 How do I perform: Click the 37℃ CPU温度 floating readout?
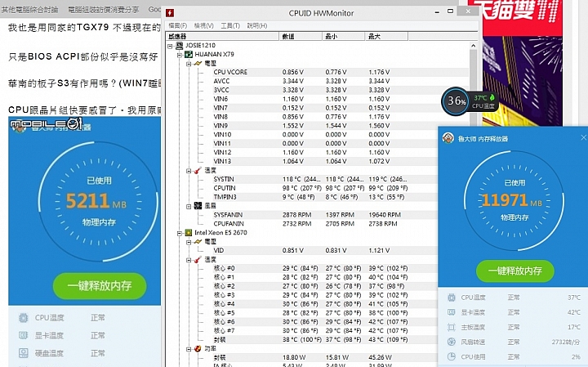point(483,101)
